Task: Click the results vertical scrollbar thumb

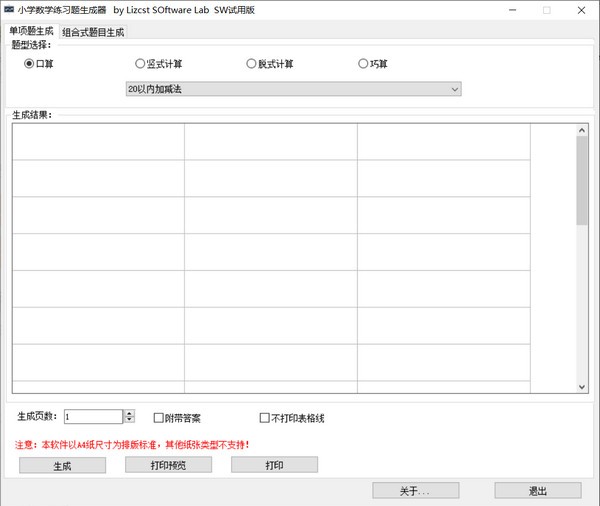Action: [x=582, y=181]
